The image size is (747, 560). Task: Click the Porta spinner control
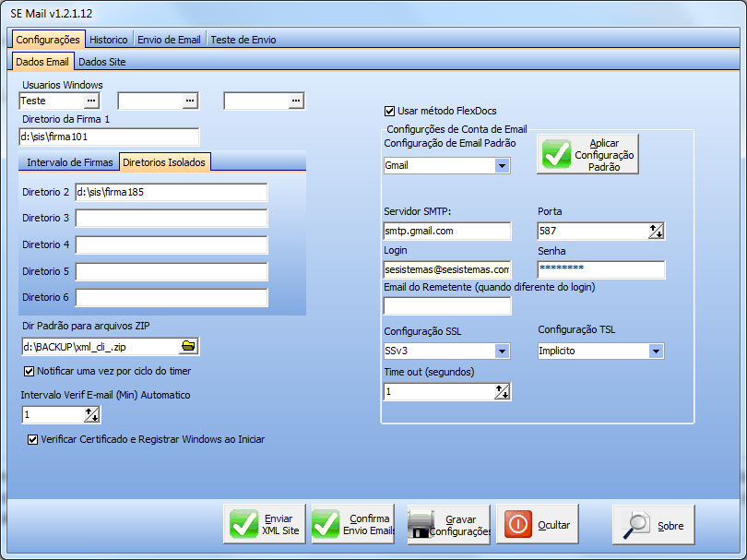(655, 232)
